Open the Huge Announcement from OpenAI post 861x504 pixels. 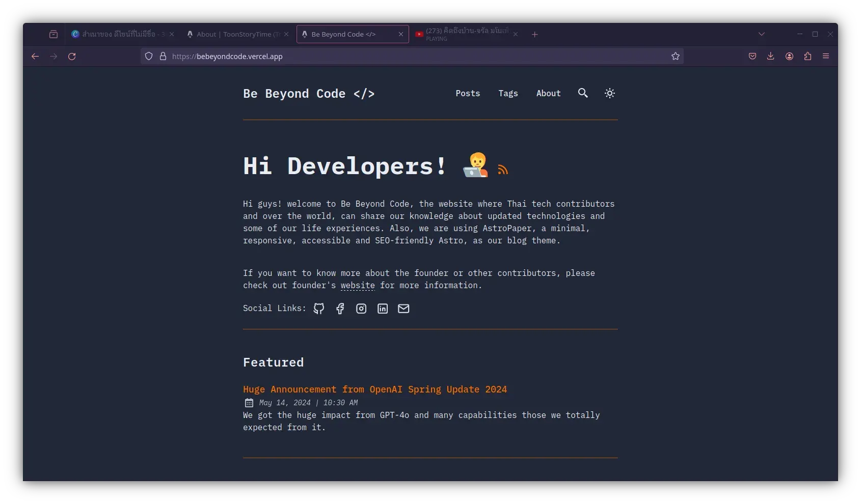click(x=375, y=389)
